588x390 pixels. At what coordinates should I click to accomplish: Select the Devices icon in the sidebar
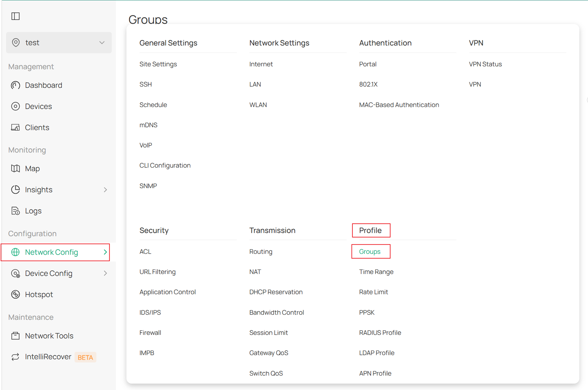tap(16, 106)
